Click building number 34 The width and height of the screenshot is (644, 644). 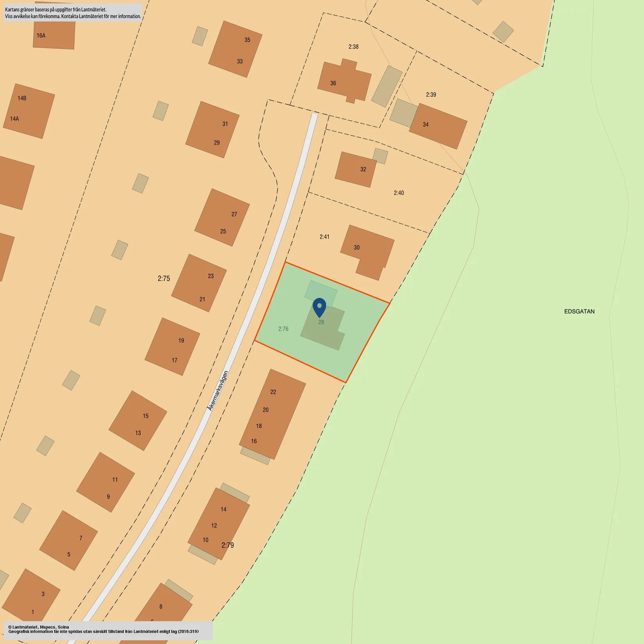(x=425, y=125)
